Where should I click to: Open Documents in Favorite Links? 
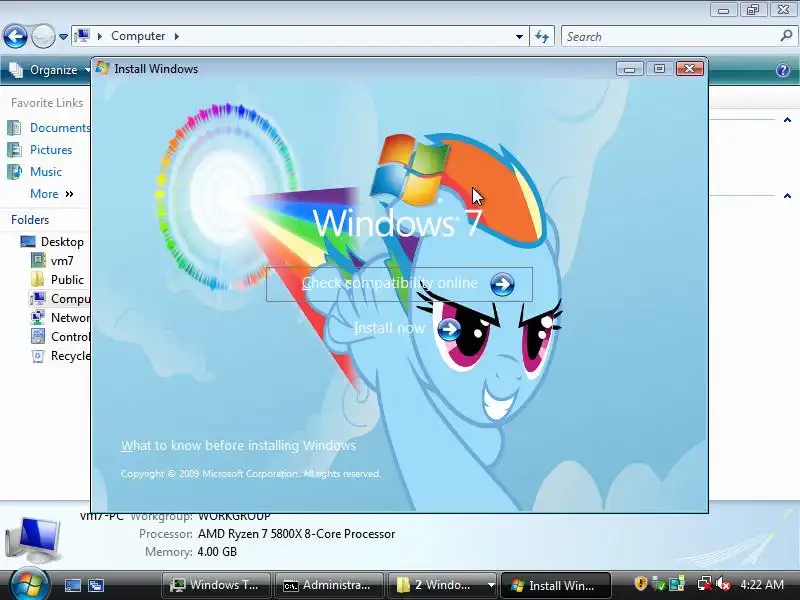click(49, 128)
